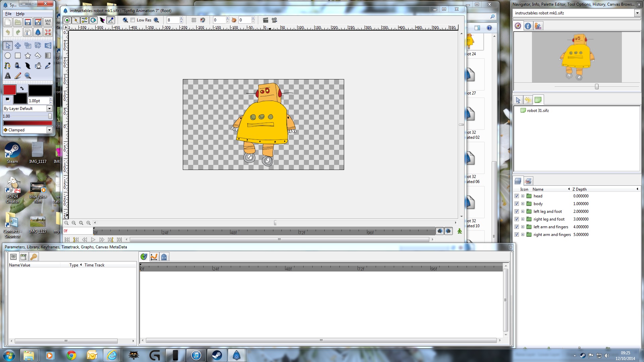Image resolution: width=644 pixels, height=362 pixels.
Task: Toggle the onion skin icon
Action: tap(234, 20)
